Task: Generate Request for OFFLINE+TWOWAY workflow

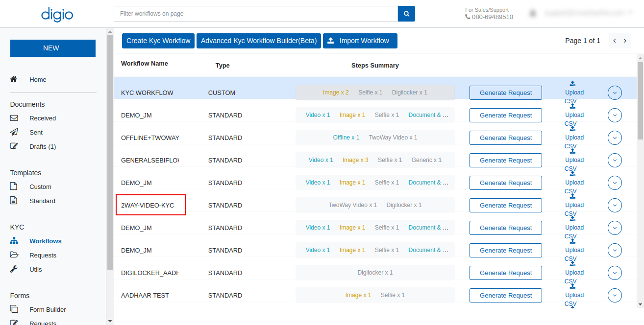Action: (505, 138)
